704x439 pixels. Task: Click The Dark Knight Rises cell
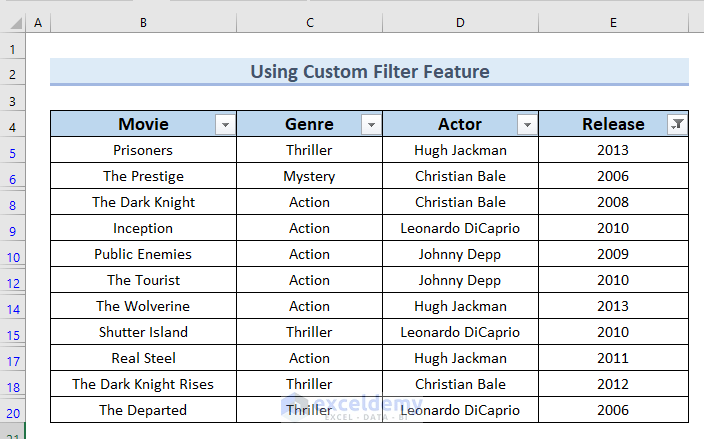(143, 385)
